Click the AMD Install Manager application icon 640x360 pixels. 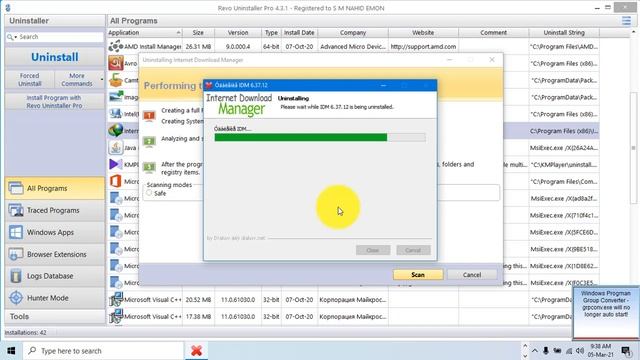click(x=116, y=46)
